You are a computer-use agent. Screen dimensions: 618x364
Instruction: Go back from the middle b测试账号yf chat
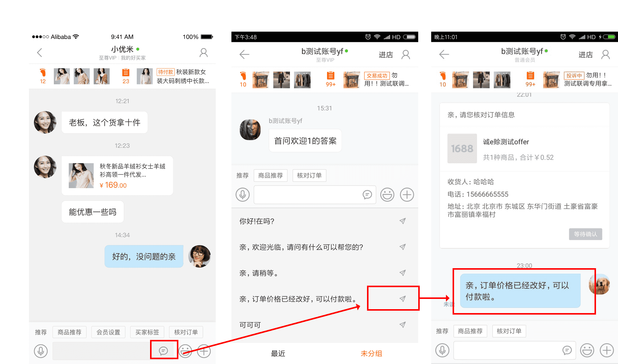244,55
